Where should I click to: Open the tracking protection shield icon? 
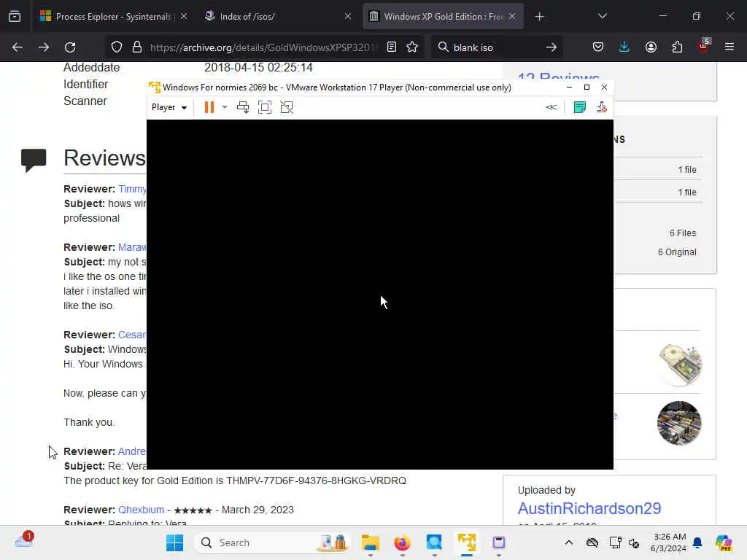click(117, 47)
